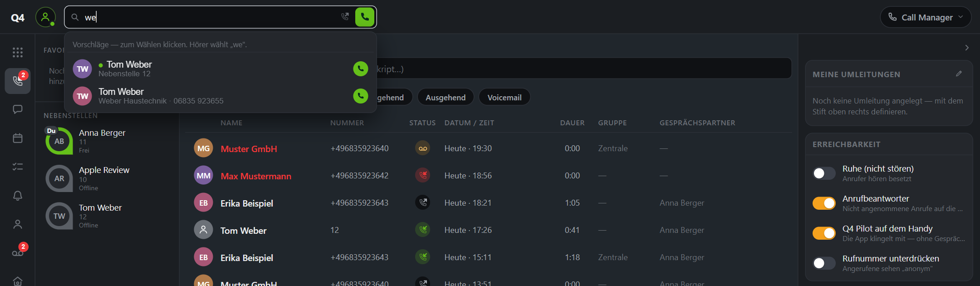This screenshot has width=980, height=286.
Task: Open the user presence avatar icon
Action: pos(45,17)
